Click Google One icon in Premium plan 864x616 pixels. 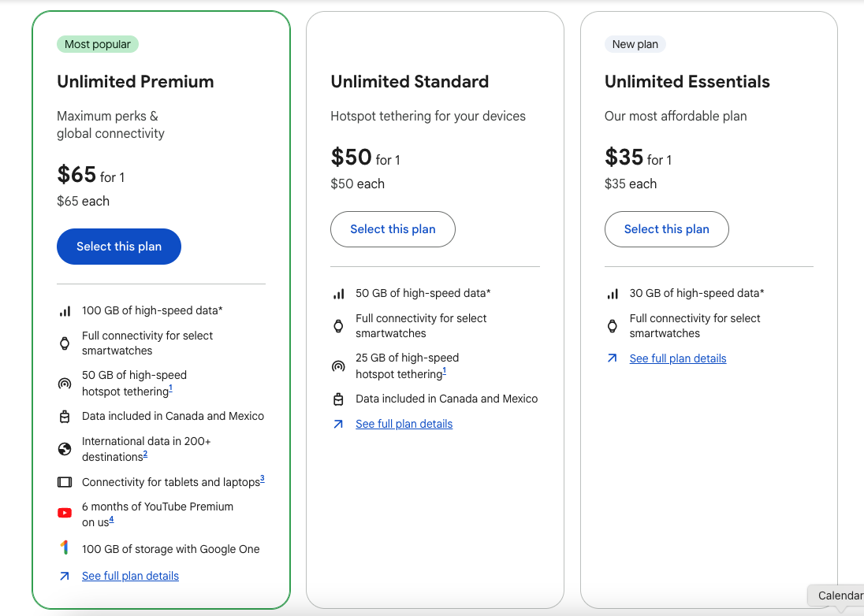[x=65, y=548]
